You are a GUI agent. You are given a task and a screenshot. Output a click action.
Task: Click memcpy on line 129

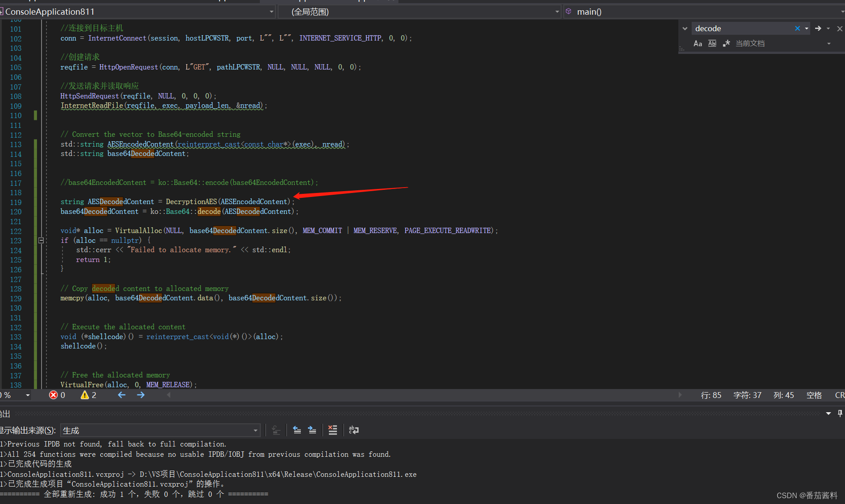coord(72,298)
